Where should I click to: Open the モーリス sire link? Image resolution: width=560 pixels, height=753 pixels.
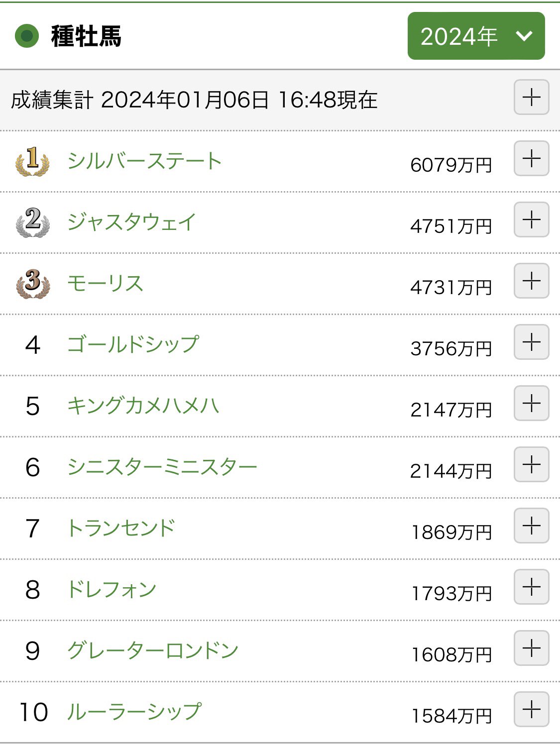(106, 283)
